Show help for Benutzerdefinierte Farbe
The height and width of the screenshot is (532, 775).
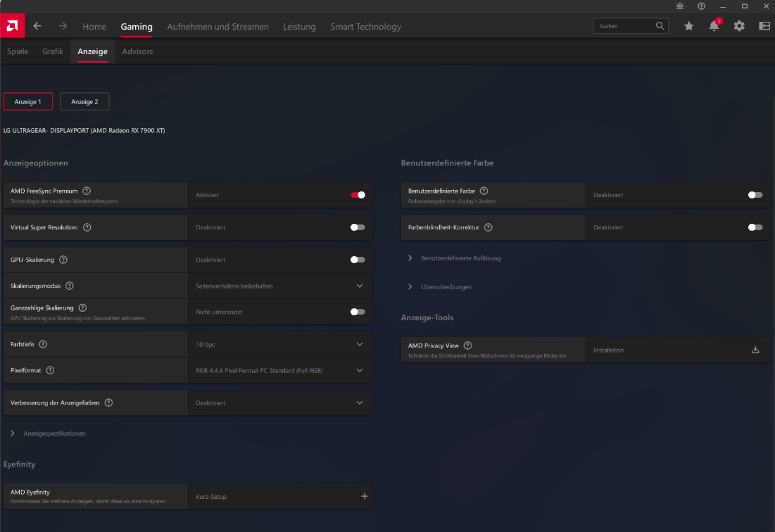484,191
